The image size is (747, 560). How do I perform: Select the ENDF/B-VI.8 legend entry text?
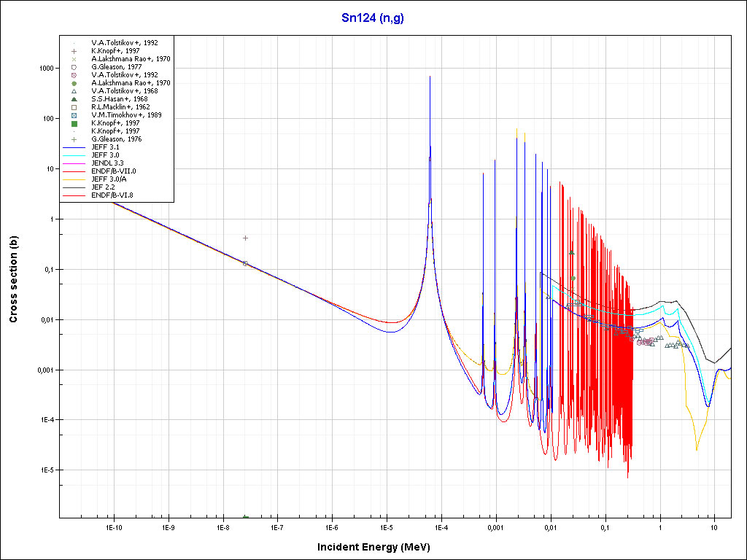(x=112, y=195)
